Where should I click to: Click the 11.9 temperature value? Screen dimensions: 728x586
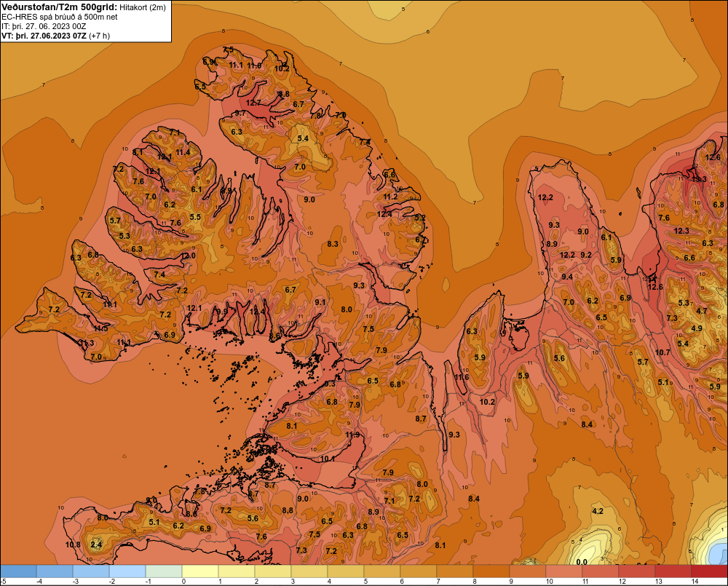click(353, 435)
